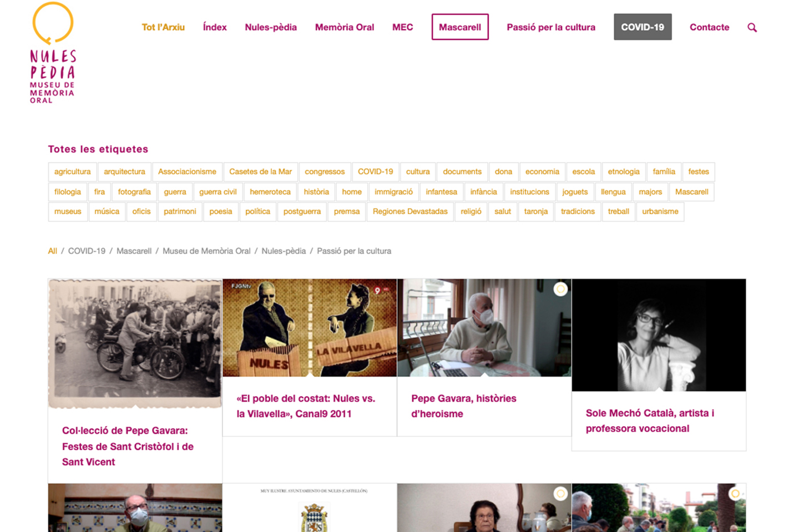Filter by the guerra civil tag
Viewport: 799px width, 532px height.
coord(218,192)
